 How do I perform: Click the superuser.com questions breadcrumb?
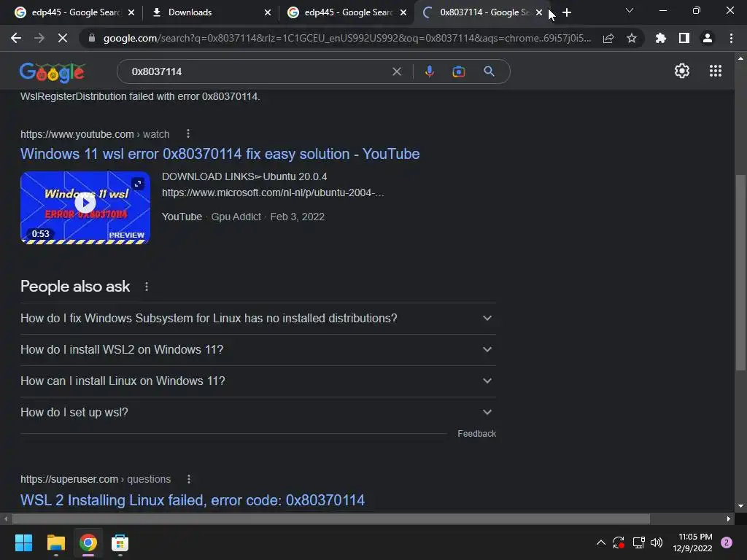click(x=96, y=479)
